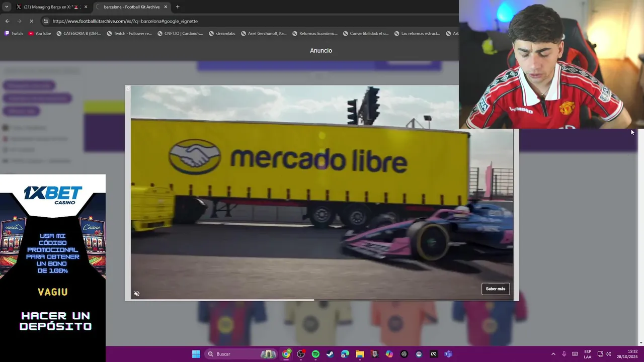The height and width of the screenshot is (362, 644).
Task: Click the microphone icon in system tray
Action: (x=564, y=354)
